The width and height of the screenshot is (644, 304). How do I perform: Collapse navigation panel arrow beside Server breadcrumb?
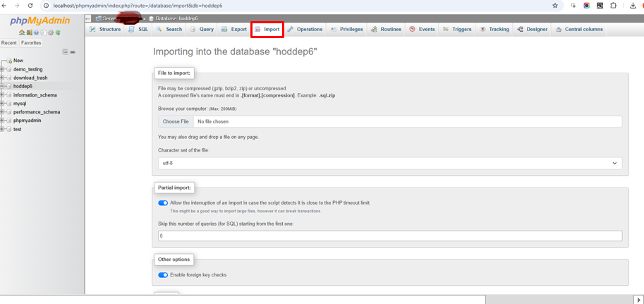(88, 18)
